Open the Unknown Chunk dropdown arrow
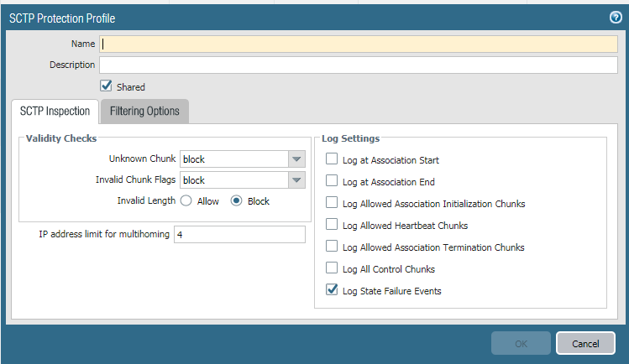Image resolution: width=629 pixels, height=364 pixels. [x=296, y=159]
